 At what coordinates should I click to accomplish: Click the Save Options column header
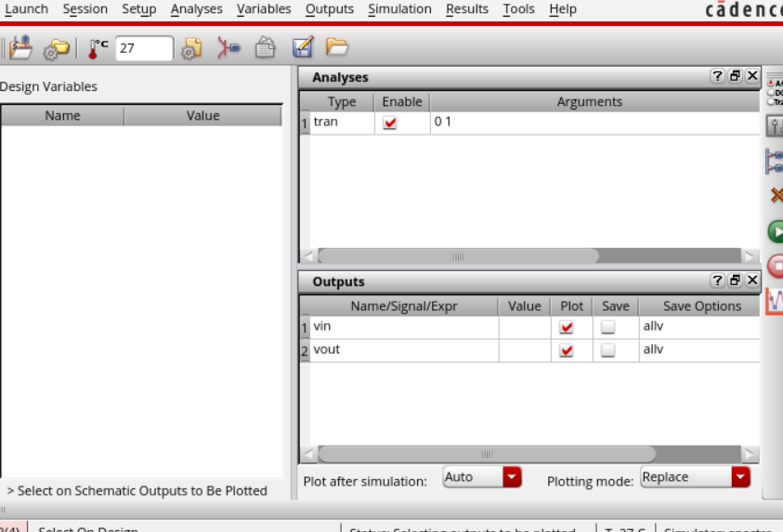tap(701, 306)
